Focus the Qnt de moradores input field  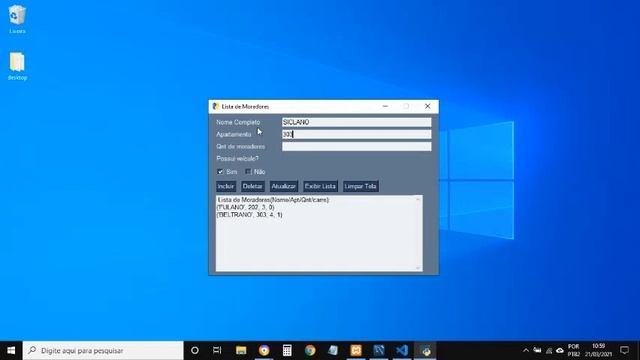(x=356, y=147)
